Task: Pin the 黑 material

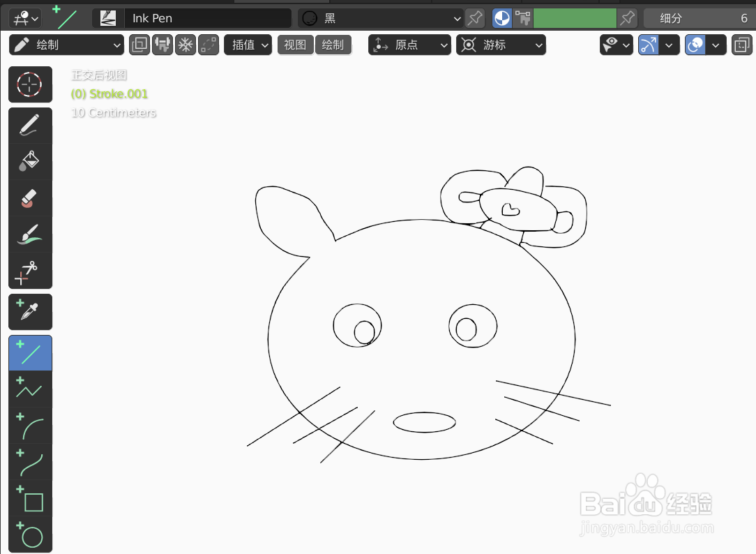Action: tap(475, 18)
